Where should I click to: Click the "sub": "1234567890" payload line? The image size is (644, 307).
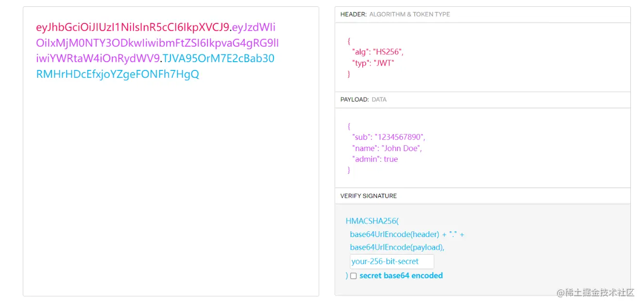click(x=389, y=137)
